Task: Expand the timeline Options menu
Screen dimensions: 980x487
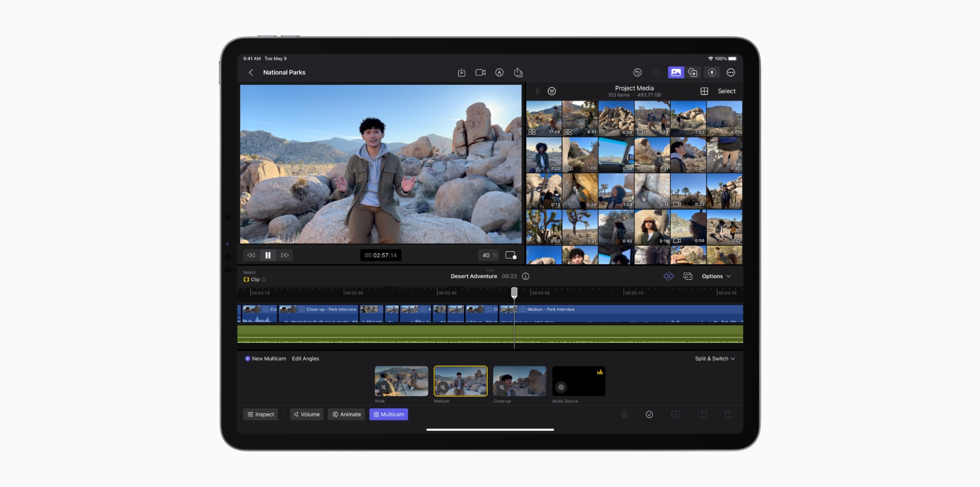Action: click(x=716, y=277)
